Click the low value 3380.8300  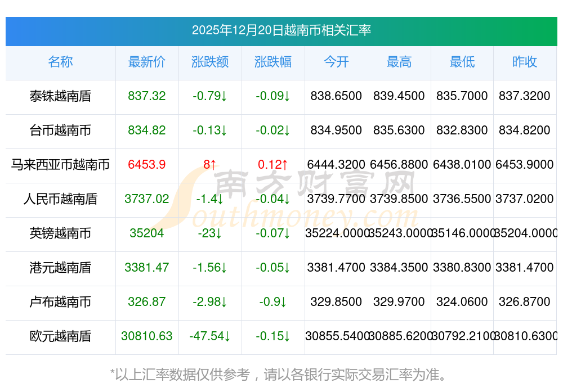coord(462,267)
